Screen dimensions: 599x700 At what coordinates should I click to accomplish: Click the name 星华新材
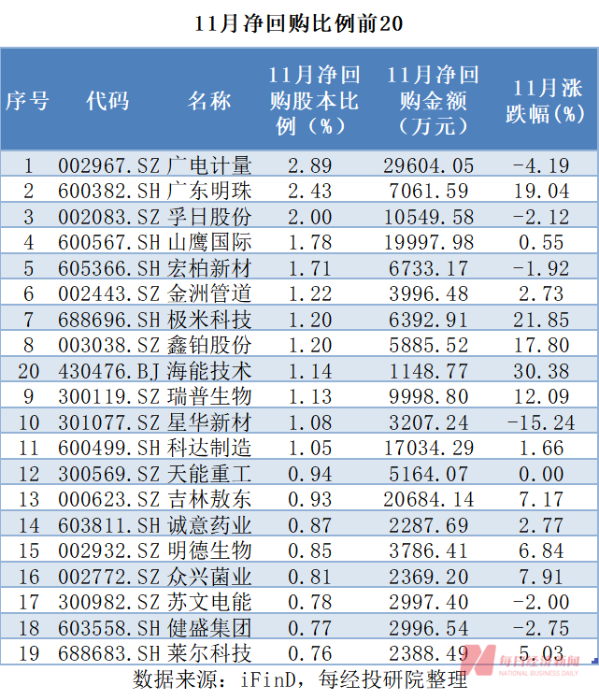209,422
